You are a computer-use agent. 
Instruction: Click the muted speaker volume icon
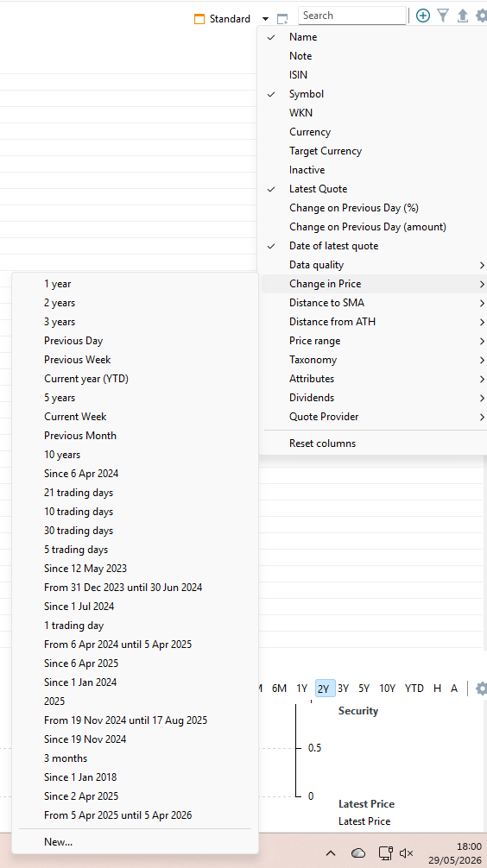[406, 853]
